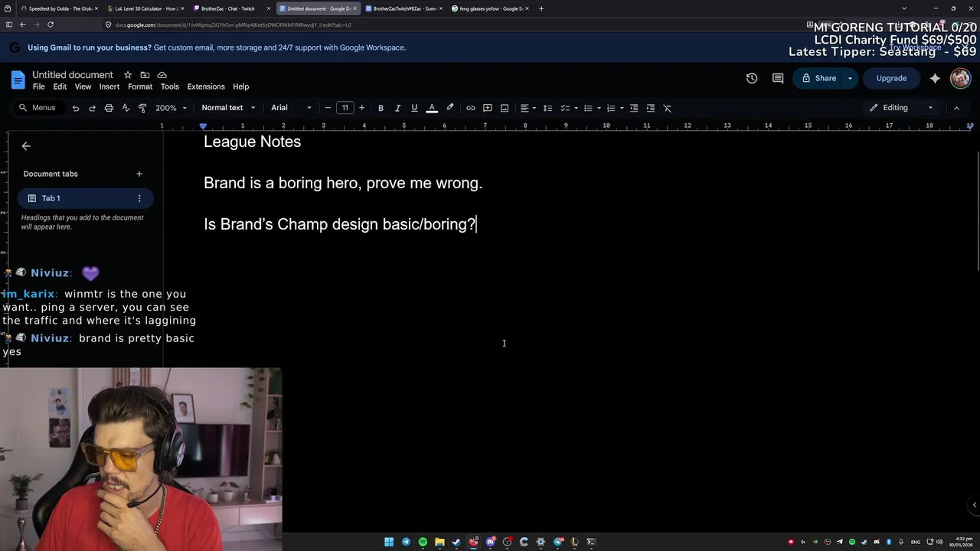
Task: Clear formatting from selected text
Action: click(668, 108)
